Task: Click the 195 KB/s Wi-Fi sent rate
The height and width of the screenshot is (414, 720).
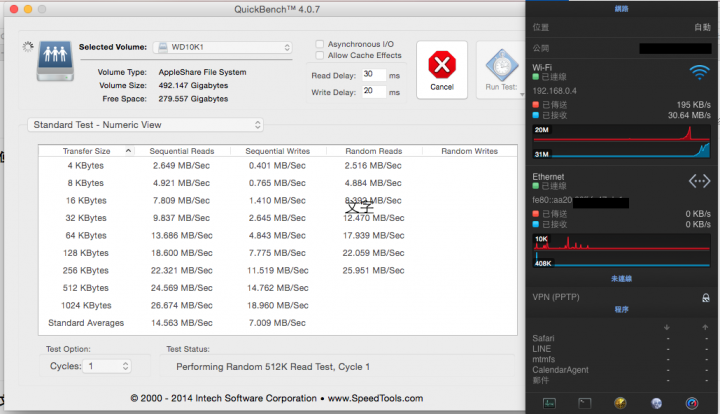Action: click(x=693, y=105)
